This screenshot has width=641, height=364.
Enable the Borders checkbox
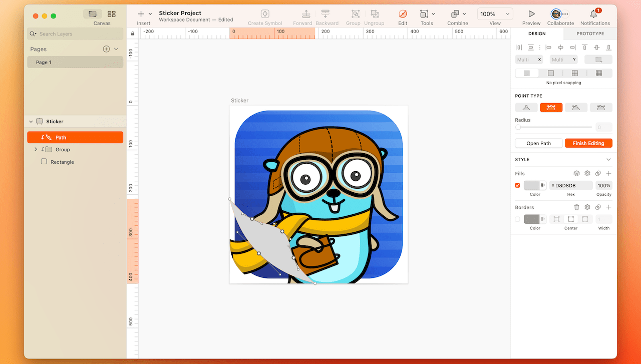click(x=518, y=219)
